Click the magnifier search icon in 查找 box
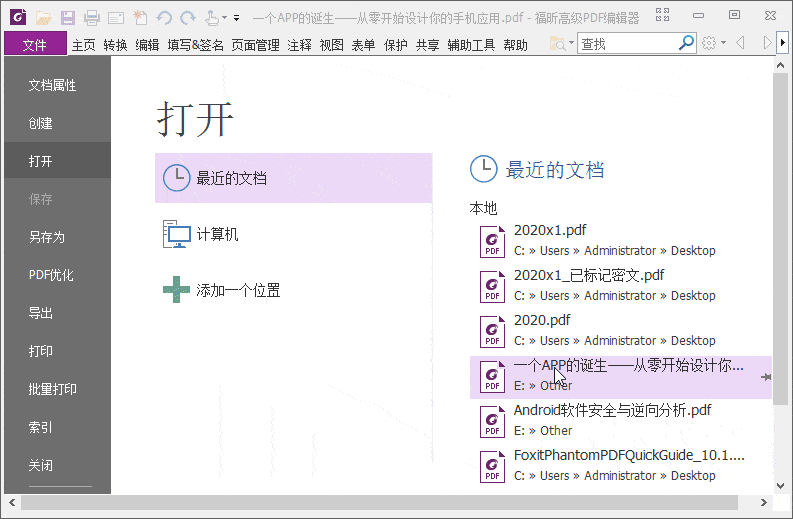Image resolution: width=793 pixels, height=519 pixels. 686,43
